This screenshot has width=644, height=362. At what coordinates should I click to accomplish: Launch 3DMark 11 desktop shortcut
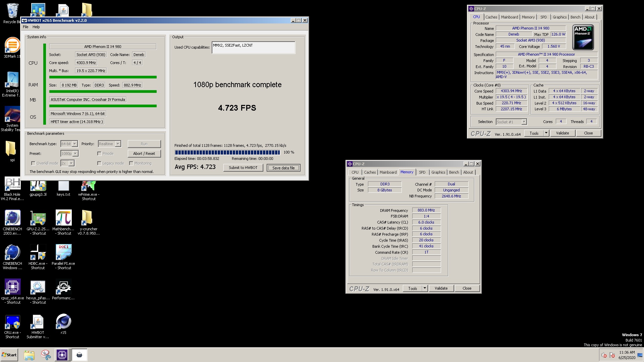12,47
